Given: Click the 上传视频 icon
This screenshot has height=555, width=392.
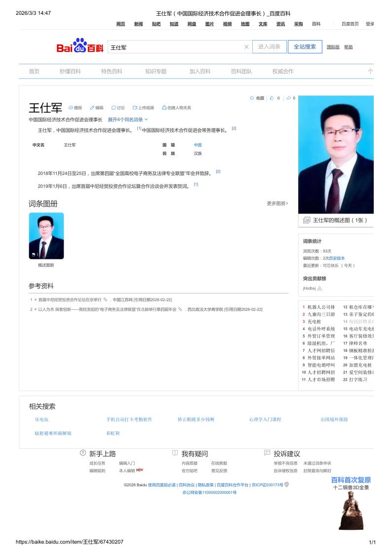Looking at the screenshot, I should tap(135, 108).
